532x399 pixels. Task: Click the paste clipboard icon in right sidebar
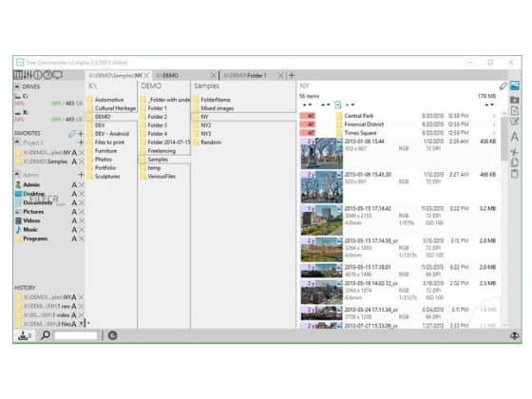click(514, 174)
